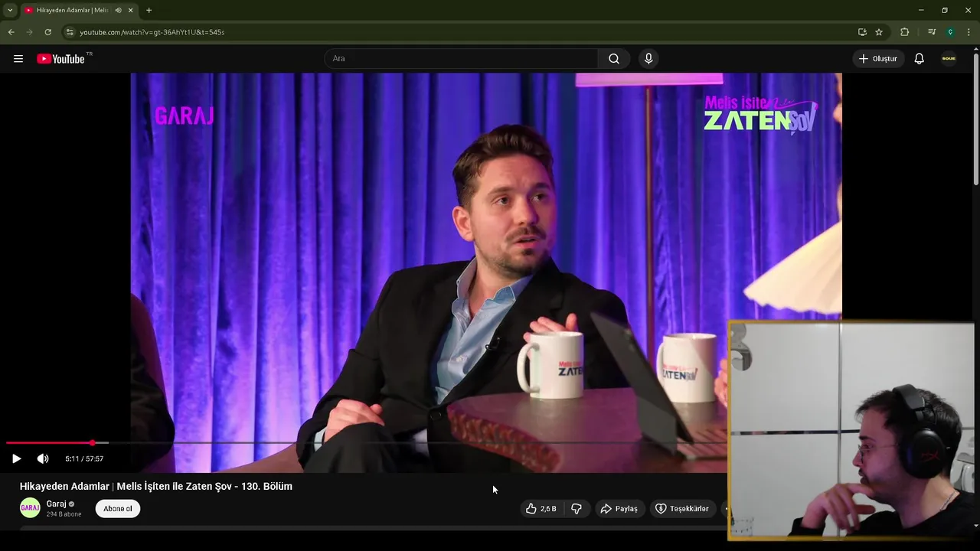Click the progress bar scrubber dot

pyautogui.click(x=93, y=443)
